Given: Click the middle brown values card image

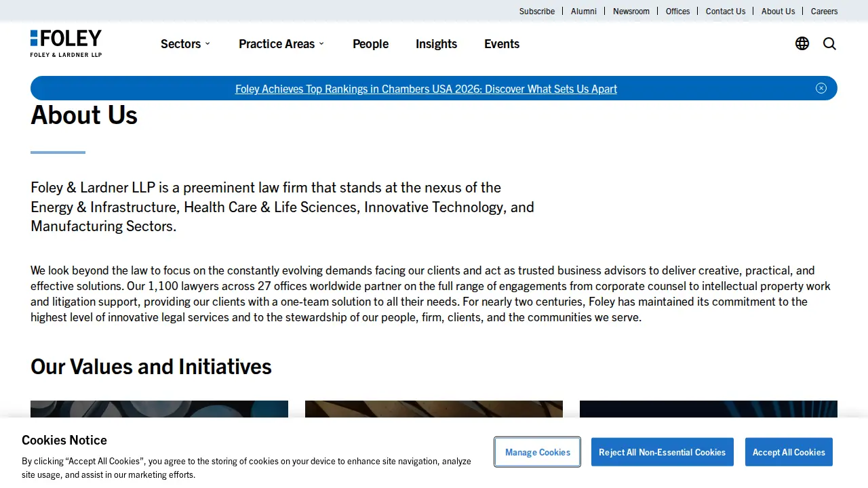Looking at the screenshot, I should [x=434, y=409].
